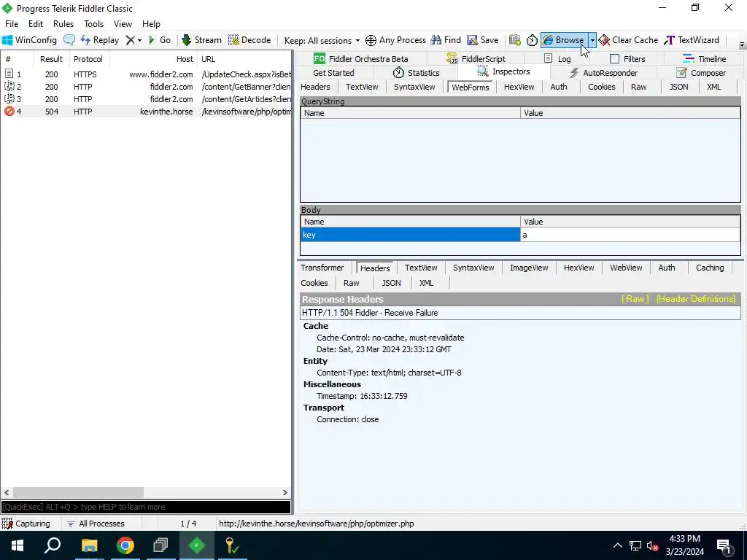Expand the toolbar overflow arrow
Screen dimensions: 747x560
(742, 45)
